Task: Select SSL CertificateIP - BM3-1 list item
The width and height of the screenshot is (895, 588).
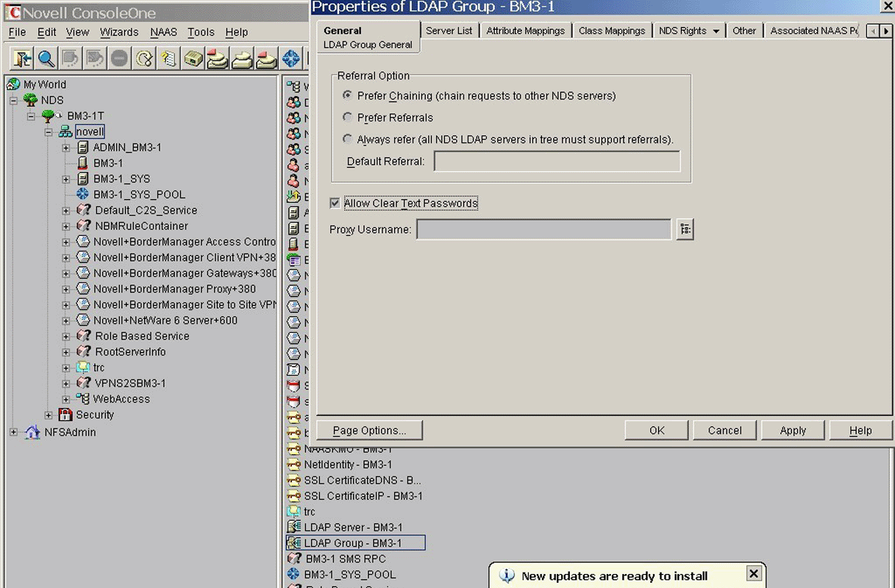Action: click(x=363, y=496)
